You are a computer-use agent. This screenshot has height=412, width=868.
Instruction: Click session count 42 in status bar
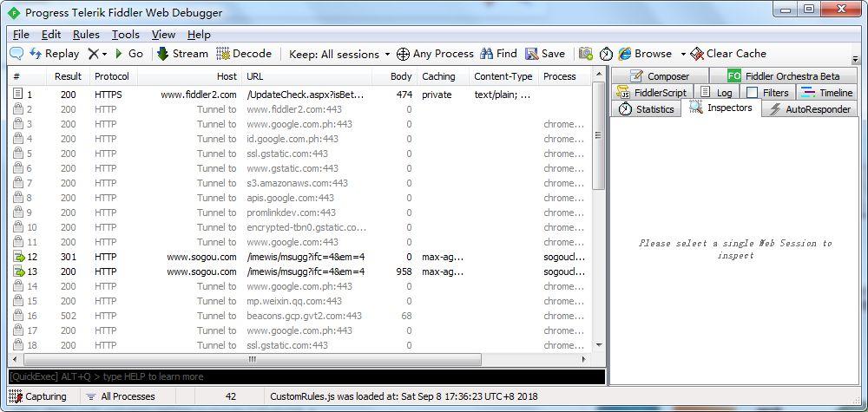[231, 396]
